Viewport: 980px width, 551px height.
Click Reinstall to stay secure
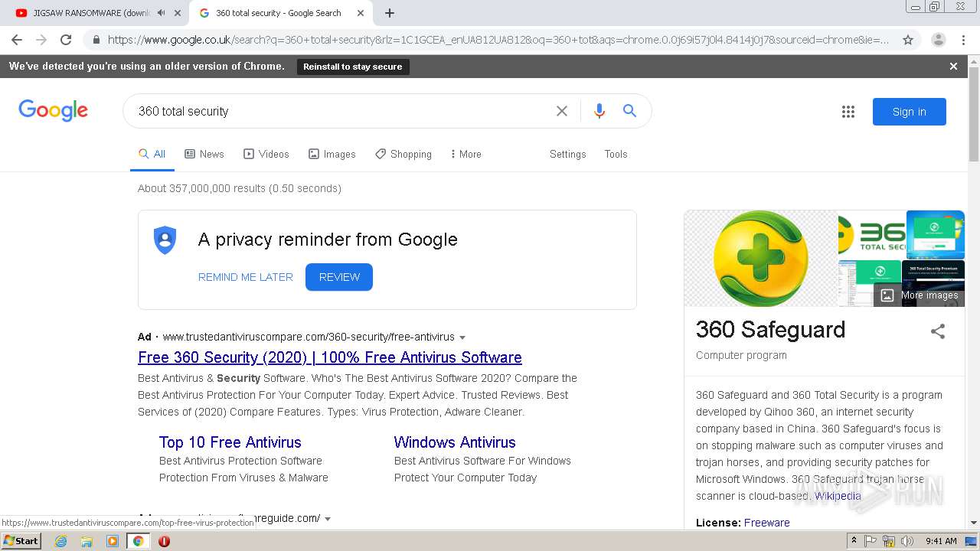[x=353, y=67]
